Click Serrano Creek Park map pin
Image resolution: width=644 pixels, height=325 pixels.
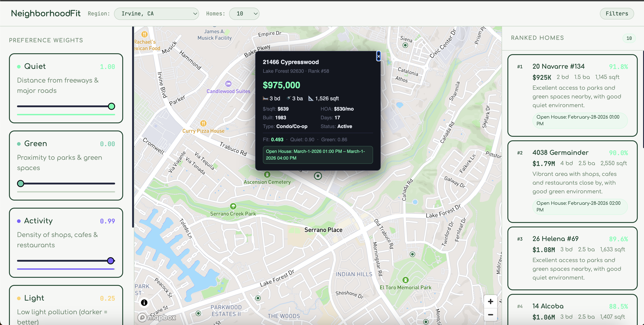pos(233,206)
